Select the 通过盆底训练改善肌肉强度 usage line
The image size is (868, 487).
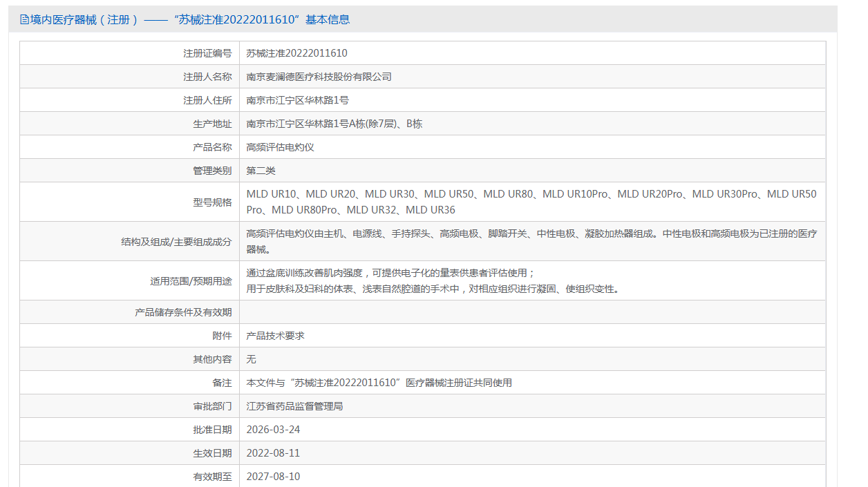point(390,273)
